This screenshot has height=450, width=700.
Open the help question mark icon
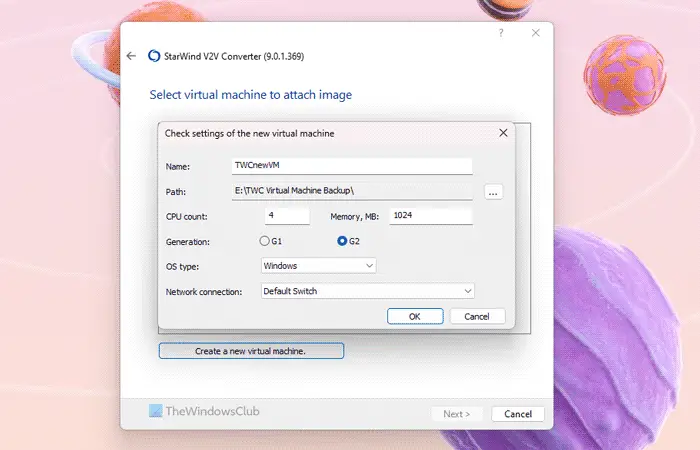(x=501, y=33)
